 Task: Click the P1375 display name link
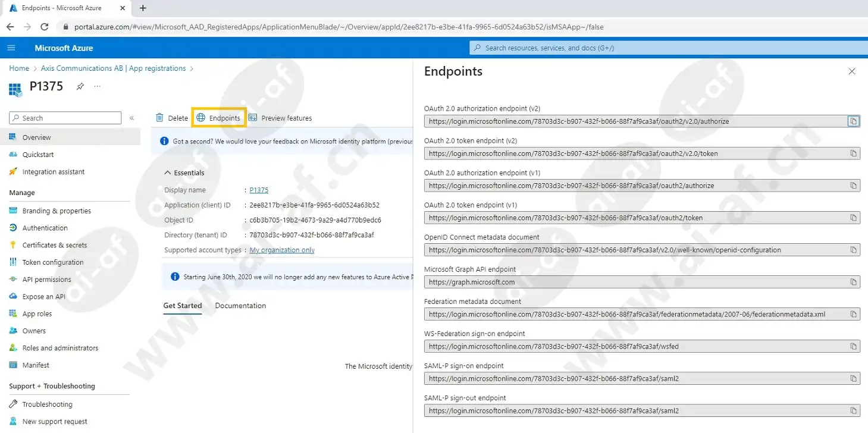pyautogui.click(x=259, y=190)
